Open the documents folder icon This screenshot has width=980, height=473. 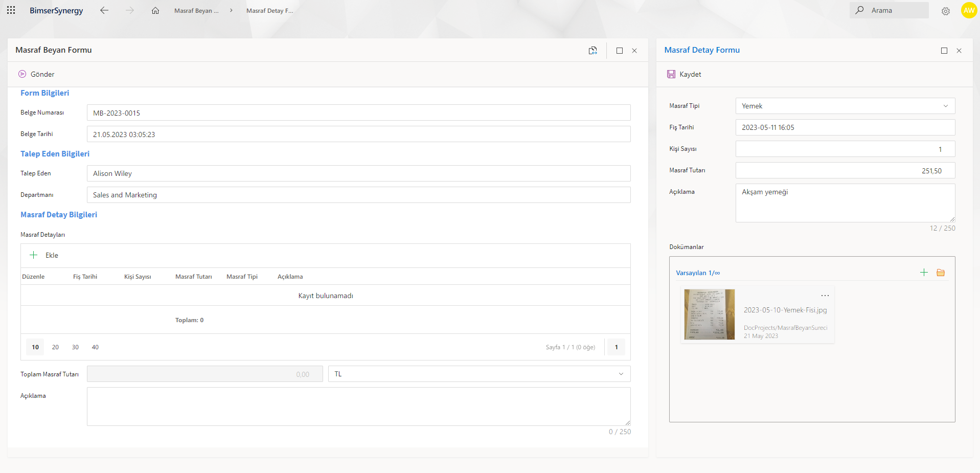[x=941, y=273]
